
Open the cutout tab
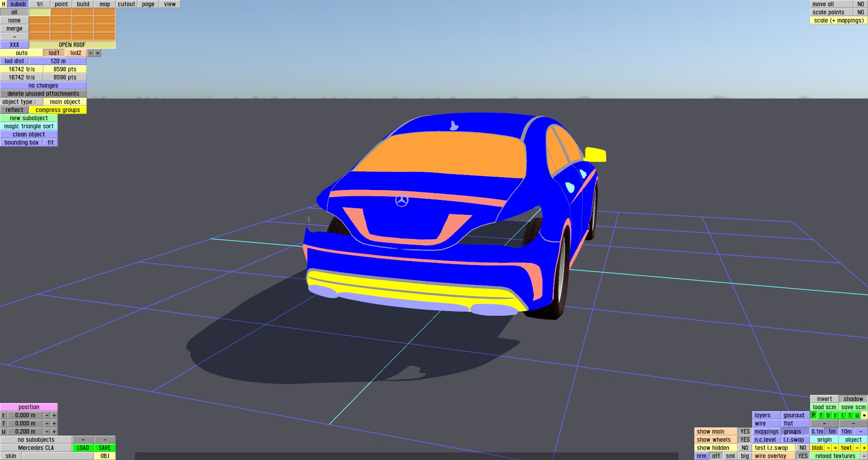pos(127,4)
